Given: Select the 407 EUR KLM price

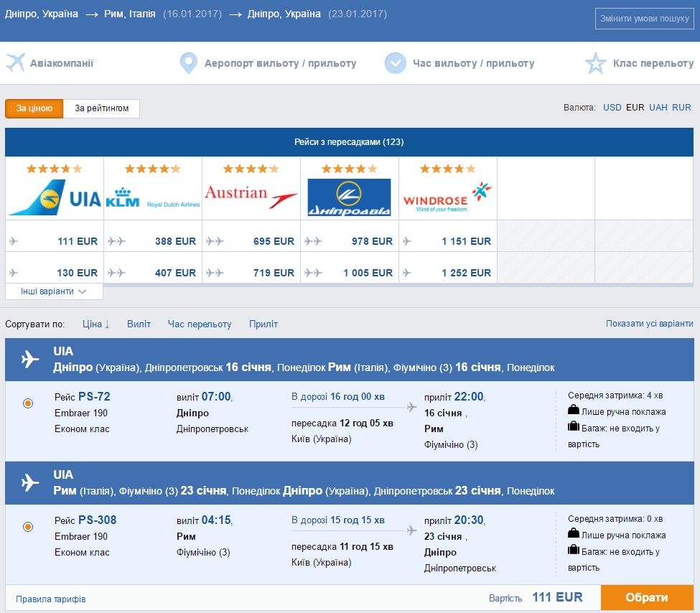Looking at the screenshot, I should pos(175,273).
